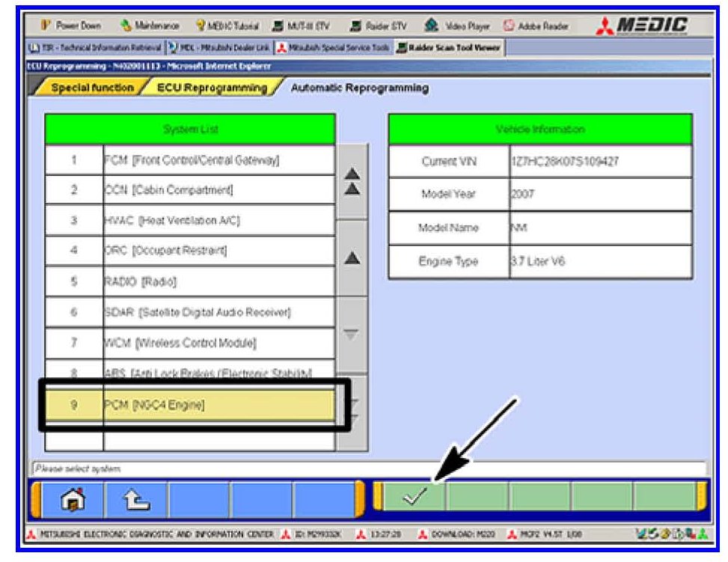The image size is (728, 562).
Task: Select ORC [Occupant Restraint] system row
Action: coord(218,251)
